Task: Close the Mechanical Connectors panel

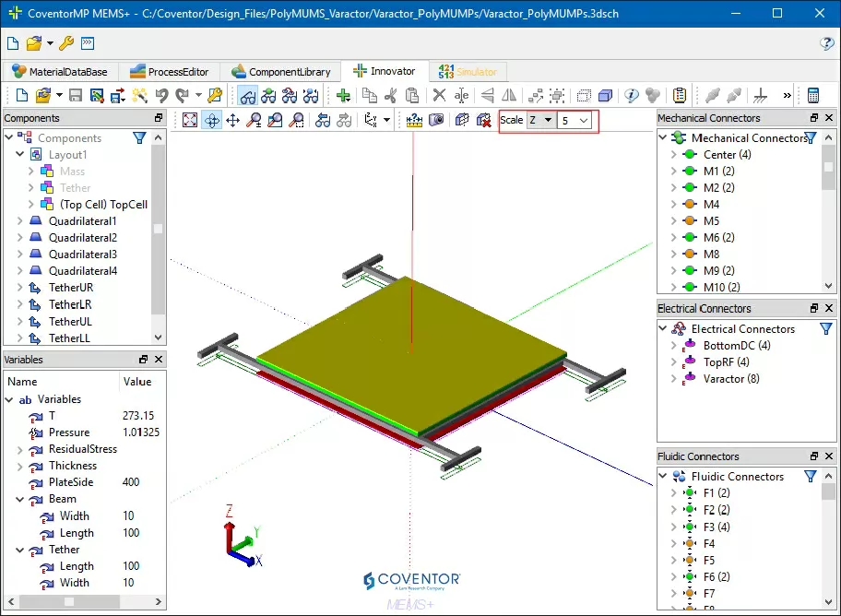Action: click(x=829, y=117)
